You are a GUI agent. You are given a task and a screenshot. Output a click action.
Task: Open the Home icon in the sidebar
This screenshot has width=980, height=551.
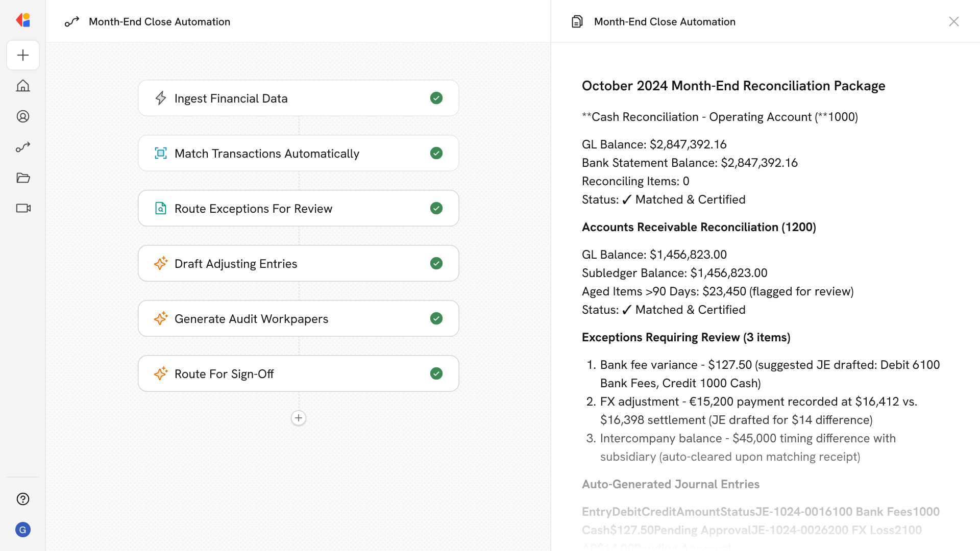click(x=23, y=86)
